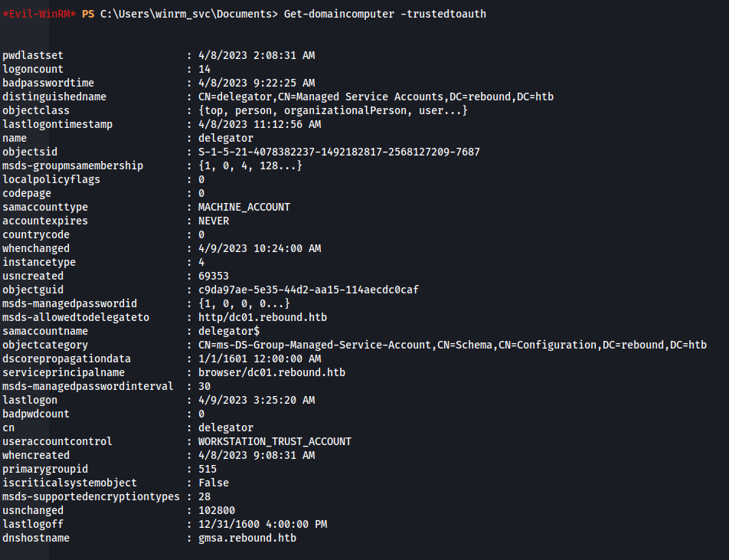Screen dimensions: 729x560
Task: Click the dnshostname value gmsa.rebound.htb
Action: pos(247,538)
